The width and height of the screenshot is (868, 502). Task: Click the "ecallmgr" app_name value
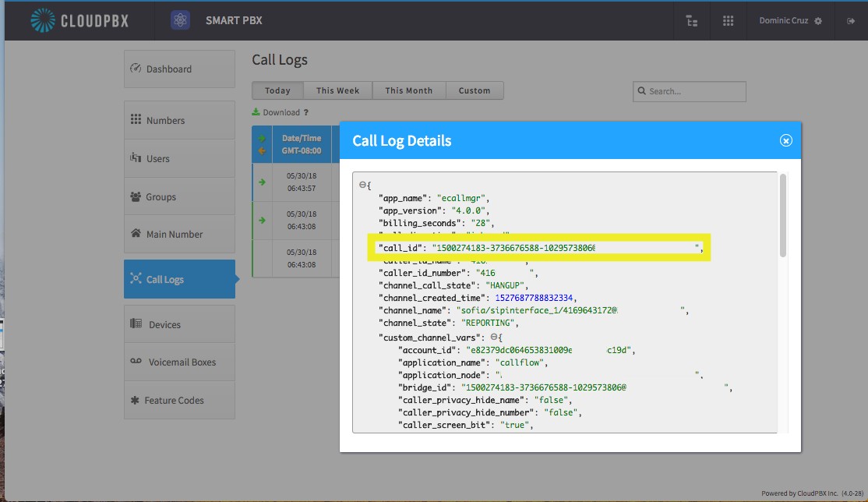(x=460, y=198)
